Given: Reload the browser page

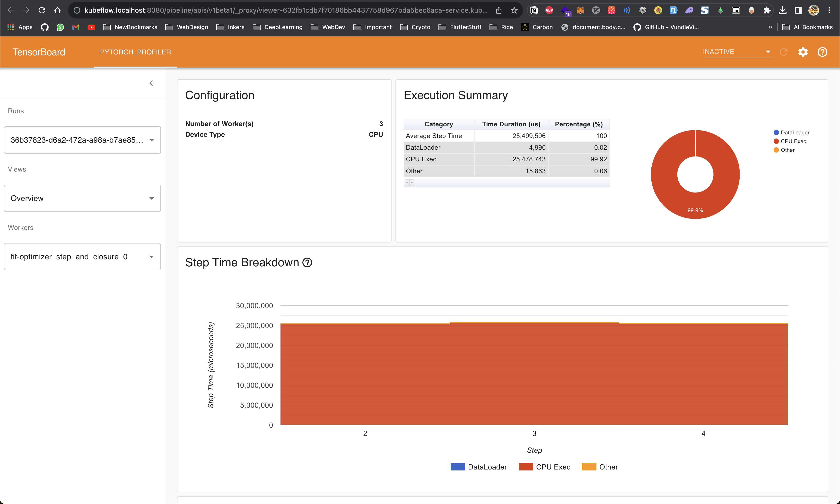Looking at the screenshot, I should 42,10.
